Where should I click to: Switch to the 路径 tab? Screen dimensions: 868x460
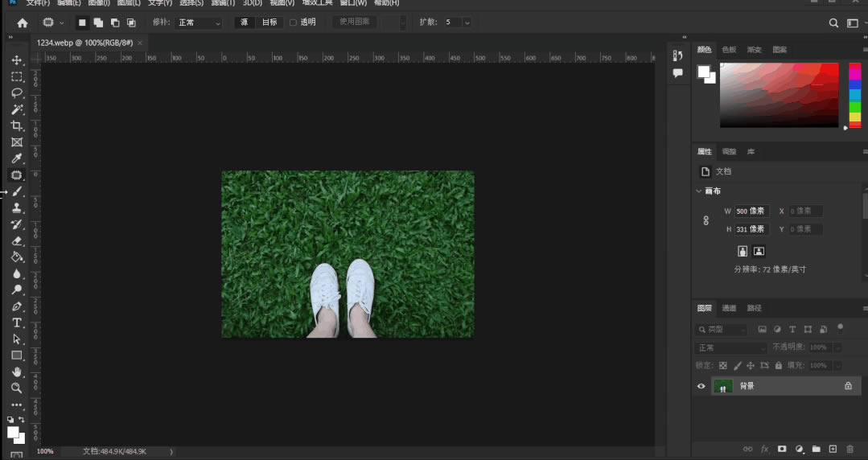754,308
